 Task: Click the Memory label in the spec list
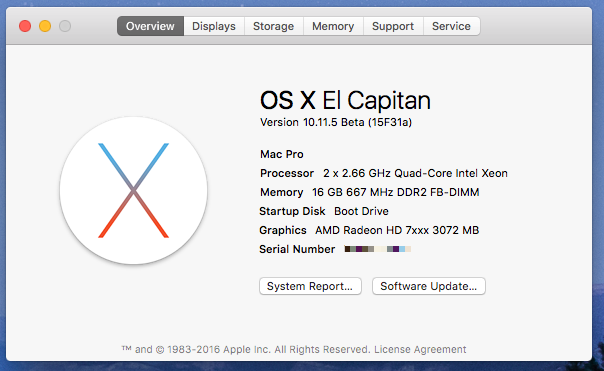click(x=282, y=192)
